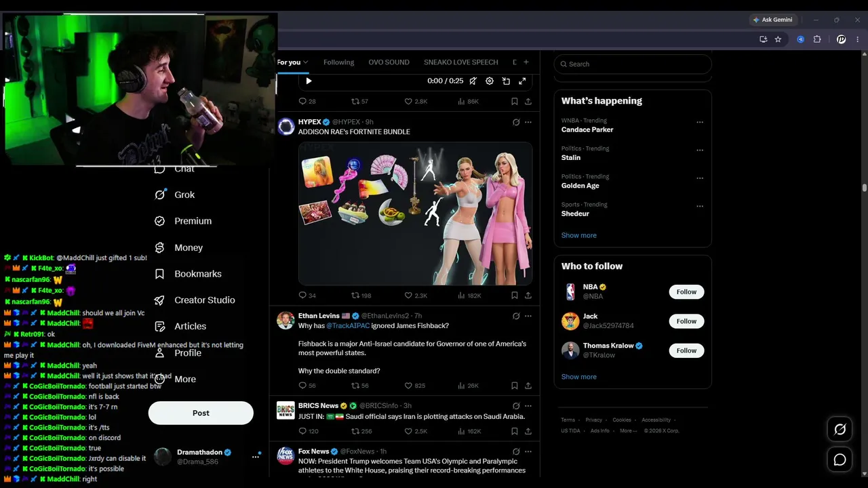Open the Fox News post more menu
The height and width of the screenshot is (488, 868).
coord(528,451)
